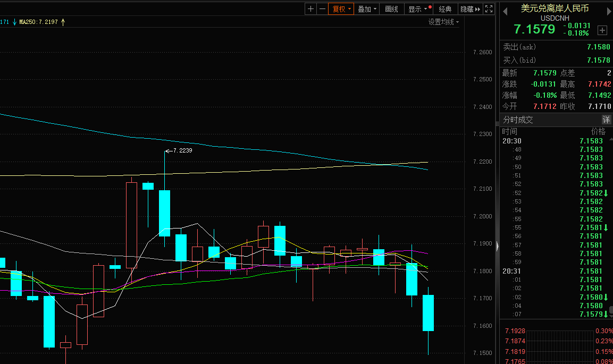The image size is (613, 364).
Task: Click the side panel collapse handle
Action: 498,246
